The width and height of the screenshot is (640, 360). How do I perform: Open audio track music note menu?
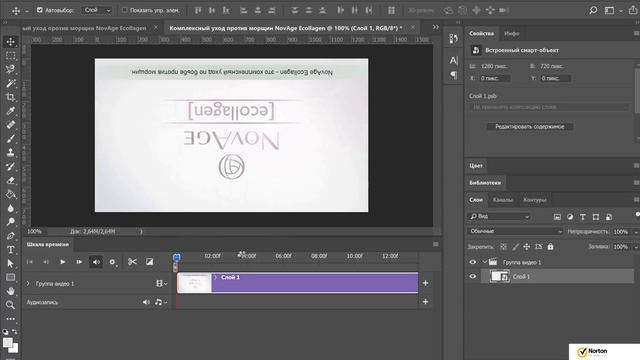pyautogui.click(x=160, y=302)
